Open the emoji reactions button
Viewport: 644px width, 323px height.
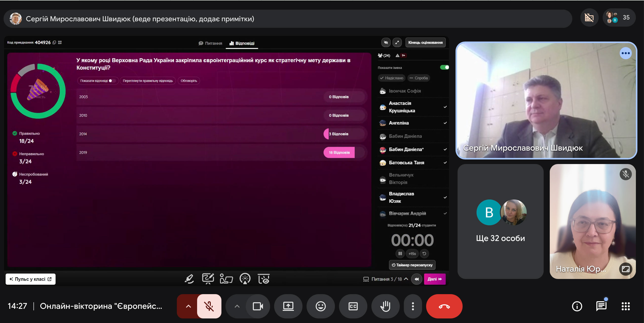click(320, 306)
